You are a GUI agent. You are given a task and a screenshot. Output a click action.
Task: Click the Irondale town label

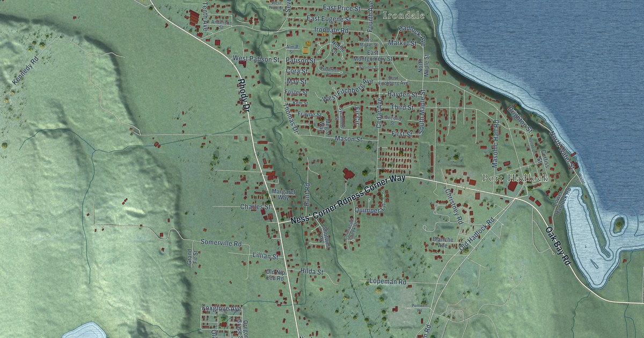[x=403, y=16]
